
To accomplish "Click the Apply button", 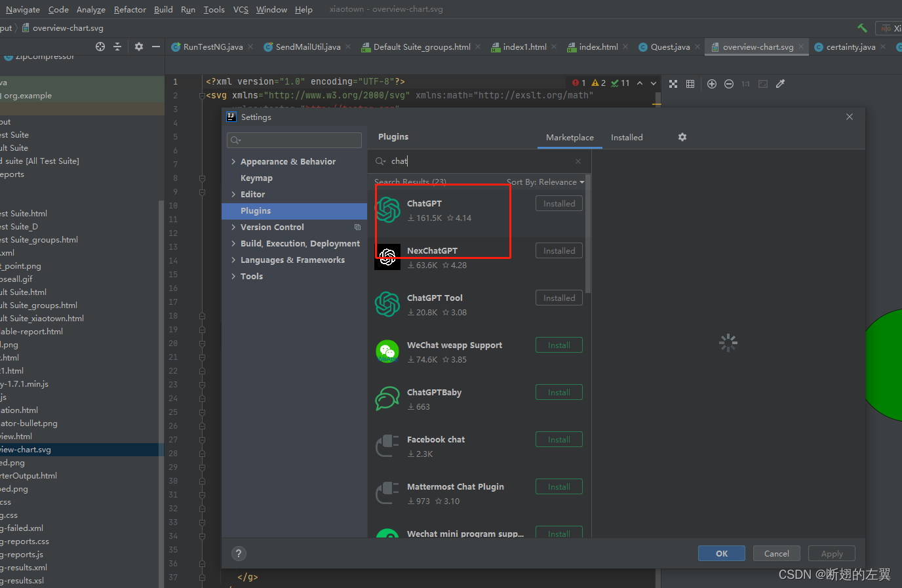I will 832,553.
